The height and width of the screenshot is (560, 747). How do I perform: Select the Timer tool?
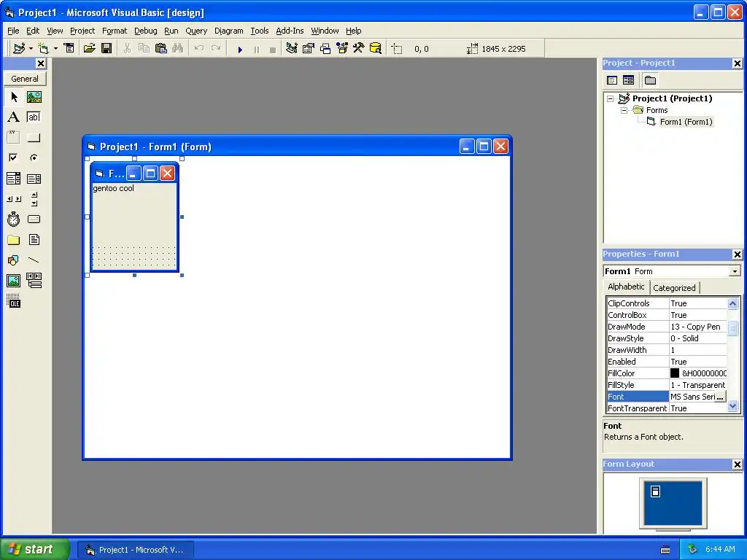[x=14, y=219]
